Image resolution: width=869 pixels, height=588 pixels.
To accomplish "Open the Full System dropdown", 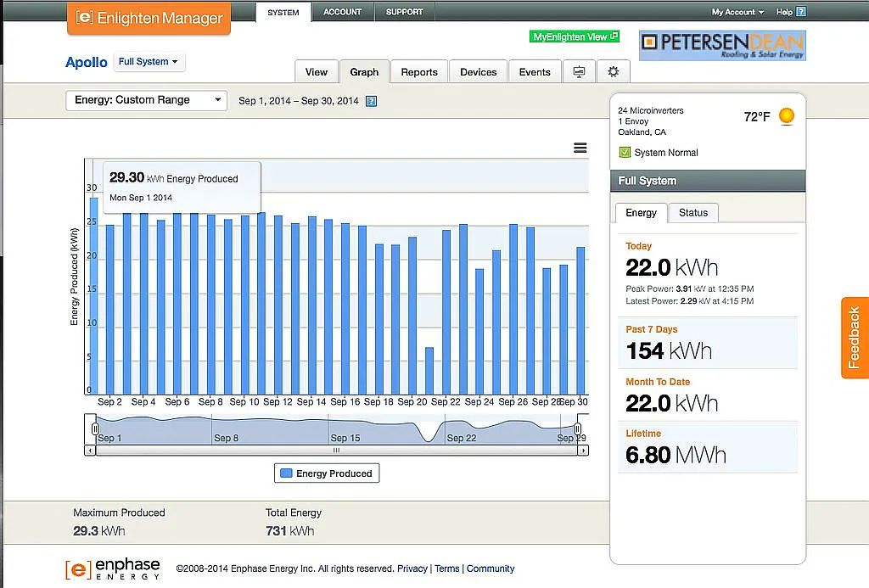I will point(149,62).
